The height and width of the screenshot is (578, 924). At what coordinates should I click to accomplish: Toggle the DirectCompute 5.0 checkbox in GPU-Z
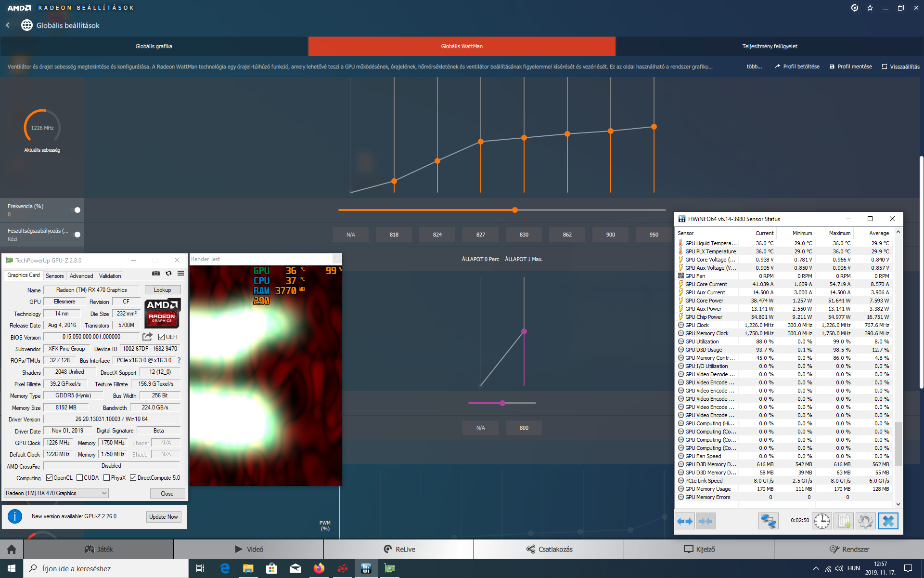click(133, 478)
